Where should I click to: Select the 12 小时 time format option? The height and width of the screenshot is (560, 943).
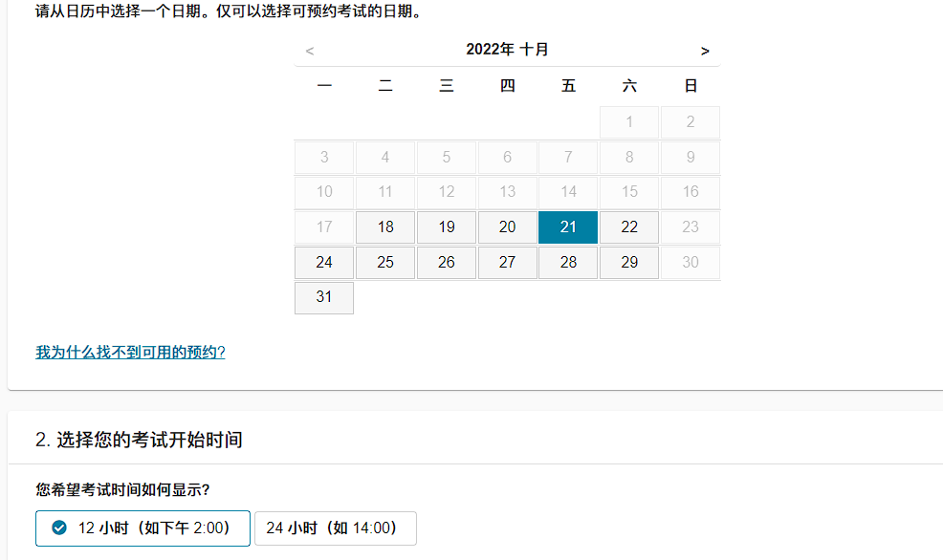(x=143, y=528)
